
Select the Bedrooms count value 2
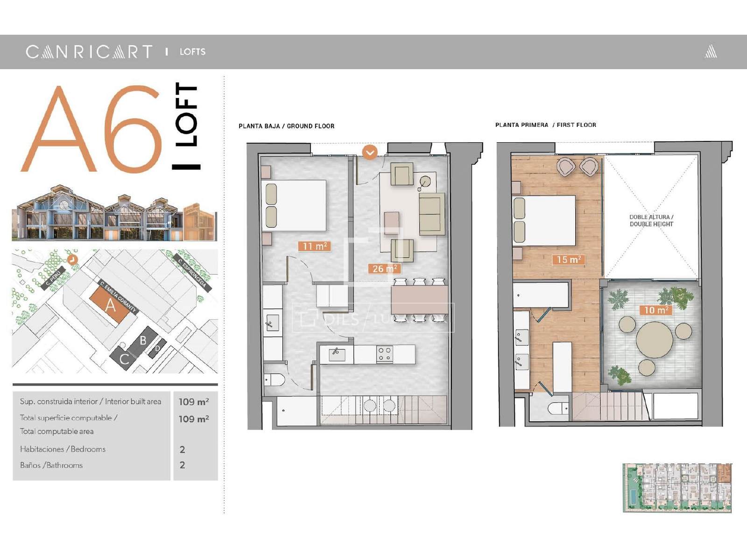click(x=182, y=449)
